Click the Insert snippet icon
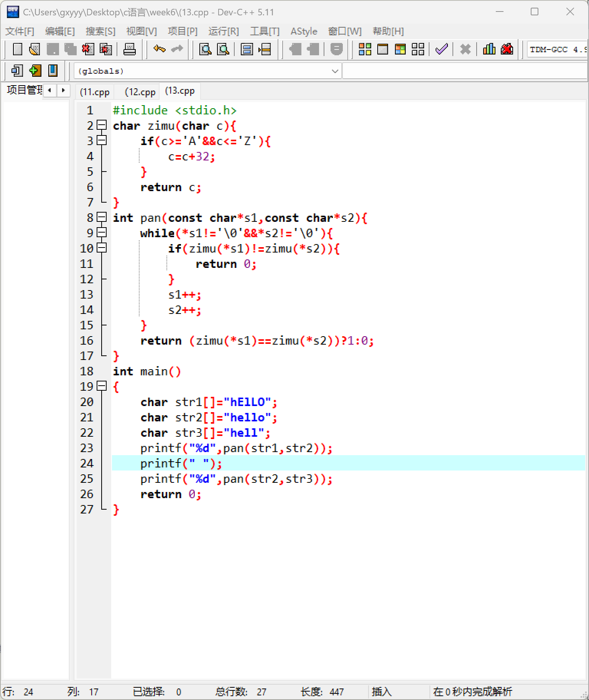Image resolution: width=589 pixels, height=700 pixels. pyautogui.click(x=17, y=71)
